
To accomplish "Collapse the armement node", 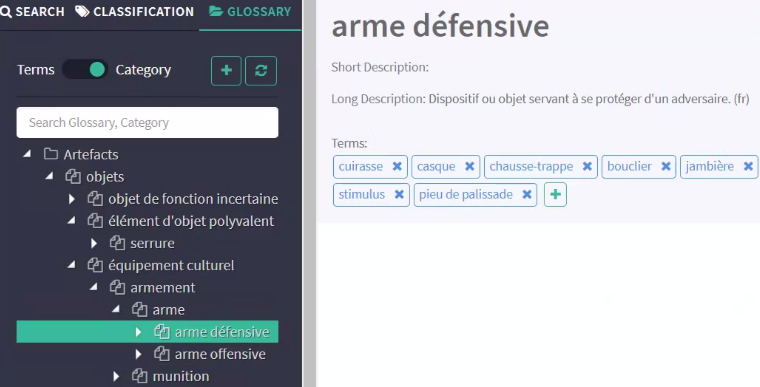I will tap(94, 288).
